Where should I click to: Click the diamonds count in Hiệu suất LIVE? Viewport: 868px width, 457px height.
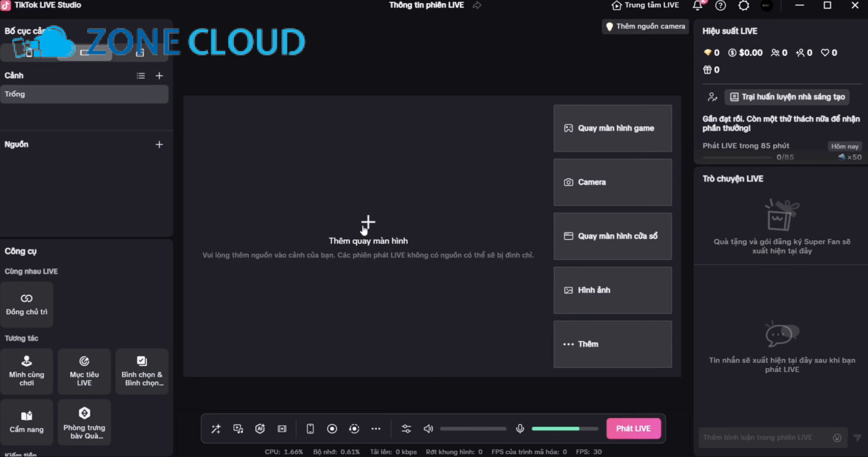pyautogui.click(x=711, y=53)
